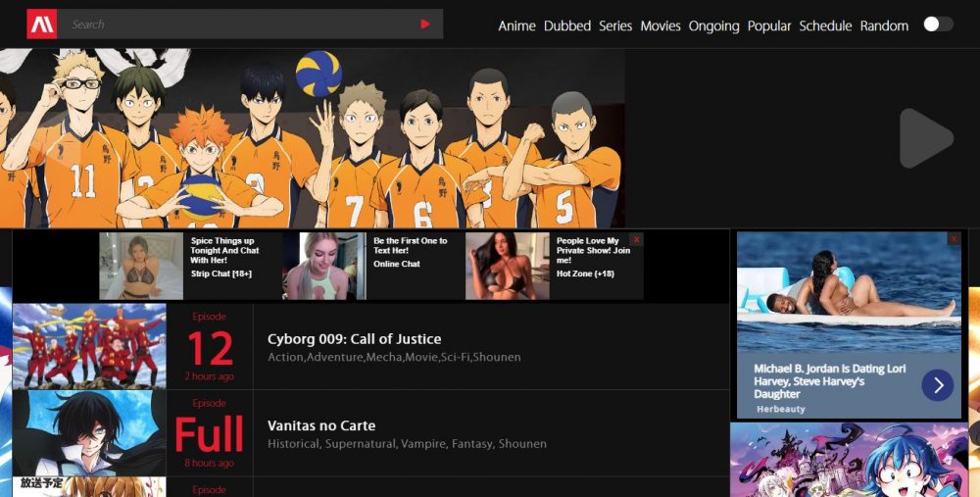Open the Random menu item

(884, 25)
